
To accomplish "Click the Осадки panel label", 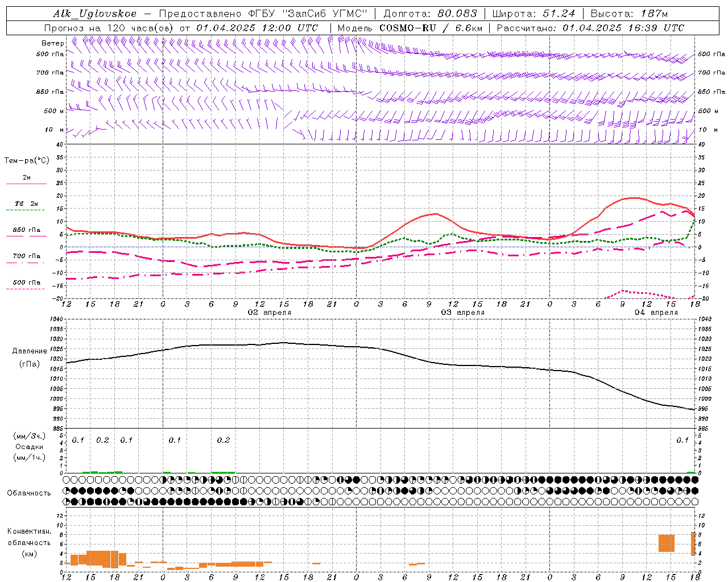I will click(29, 447).
